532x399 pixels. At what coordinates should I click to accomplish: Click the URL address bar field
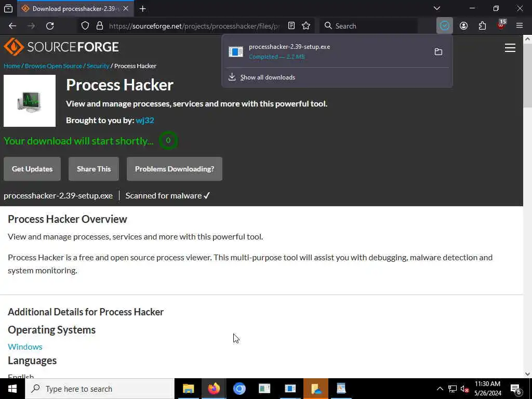tap(194, 26)
